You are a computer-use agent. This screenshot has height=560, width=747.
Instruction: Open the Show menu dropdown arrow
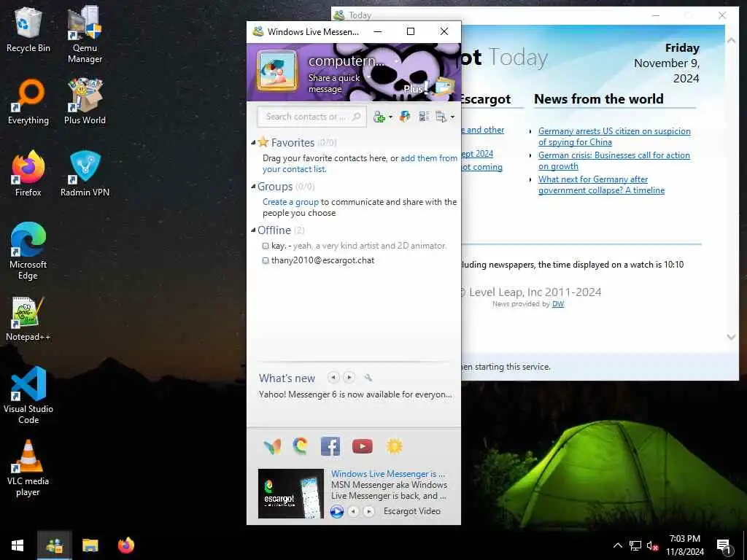point(452,117)
